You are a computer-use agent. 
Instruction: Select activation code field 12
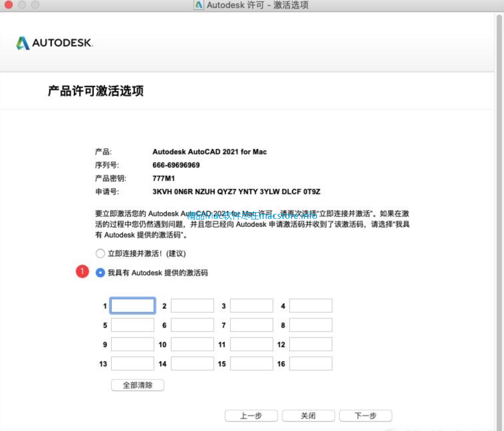(x=311, y=344)
